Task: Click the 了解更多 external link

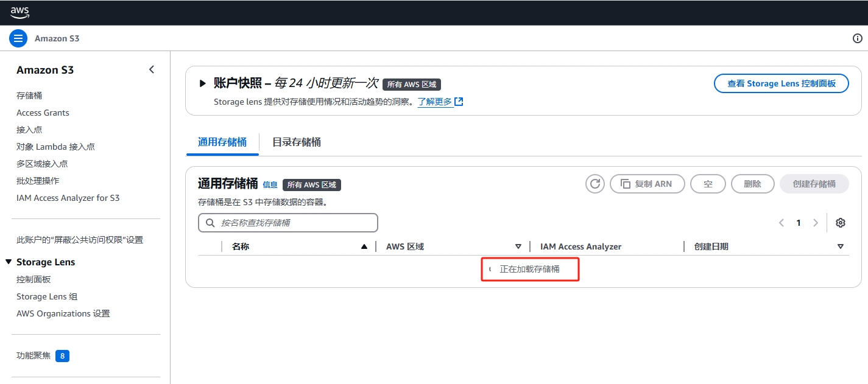Action: point(440,102)
